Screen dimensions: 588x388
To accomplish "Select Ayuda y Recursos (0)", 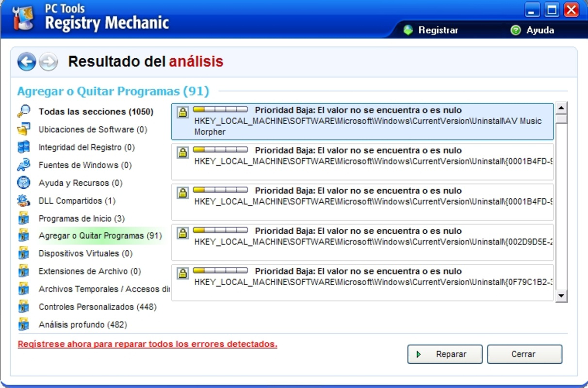I will coord(81,183).
